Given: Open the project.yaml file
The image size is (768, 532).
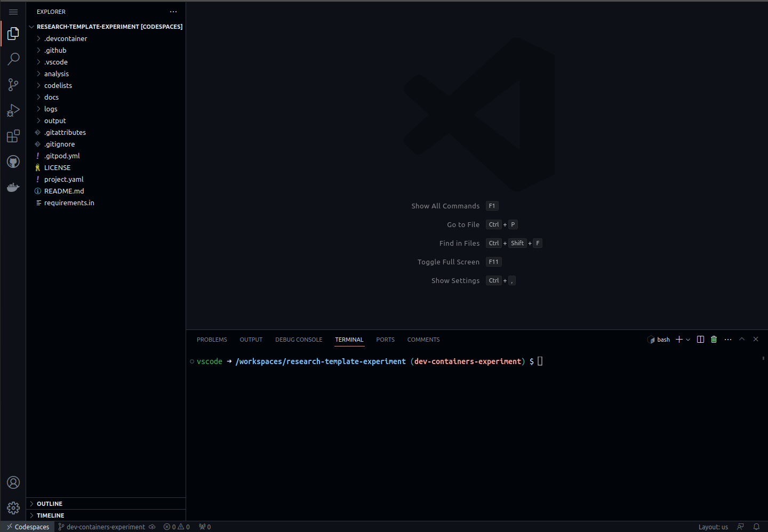Looking at the screenshot, I should click(x=106, y=179).
